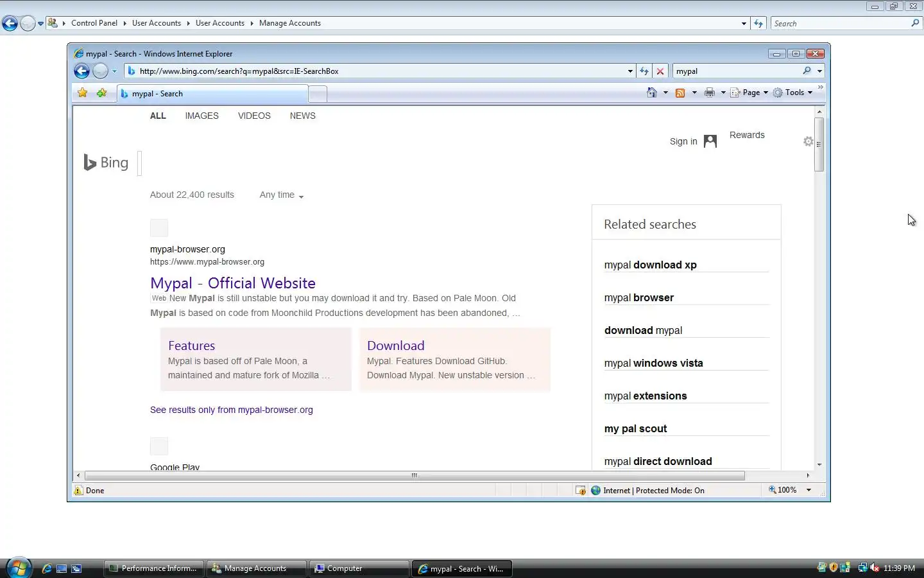Screen dimensions: 924x578
Task: Expand the Print dropdown arrow
Action: click(723, 92)
